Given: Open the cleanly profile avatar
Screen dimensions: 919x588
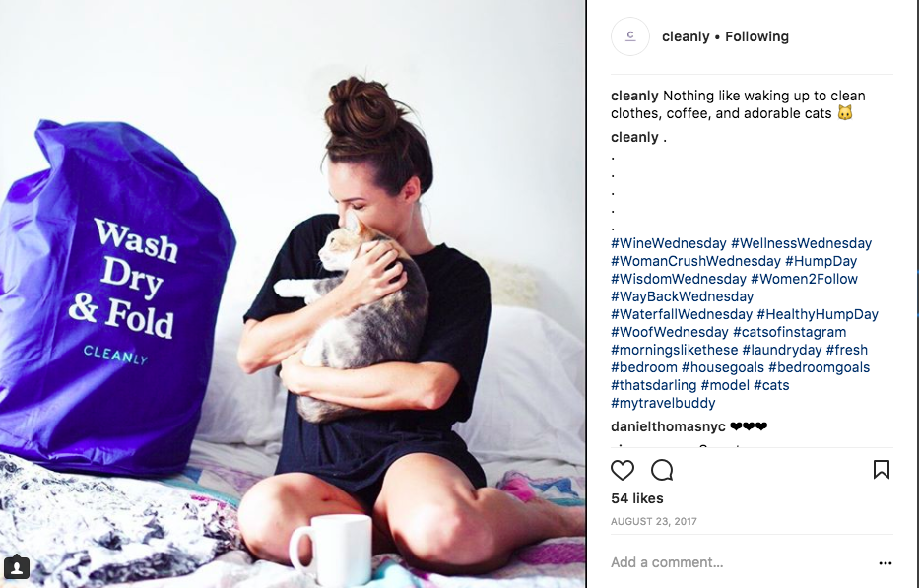Looking at the screenshot, I should [630, 36].
